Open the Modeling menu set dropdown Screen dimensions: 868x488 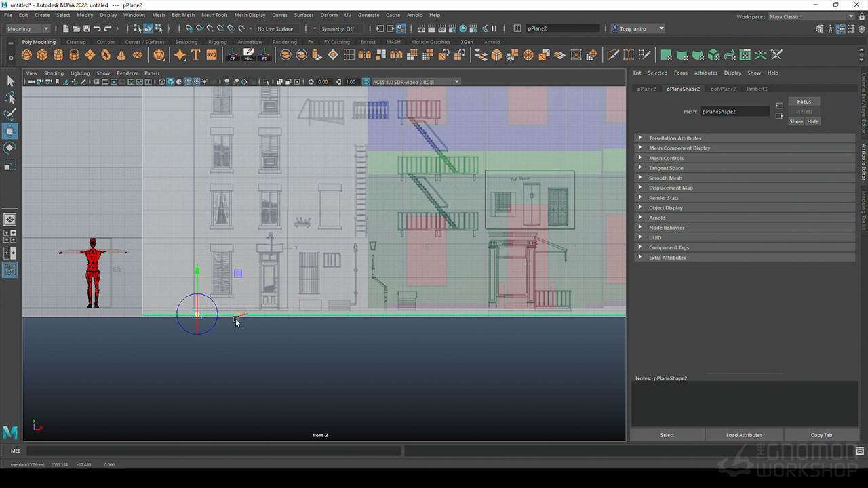[28, 28]
